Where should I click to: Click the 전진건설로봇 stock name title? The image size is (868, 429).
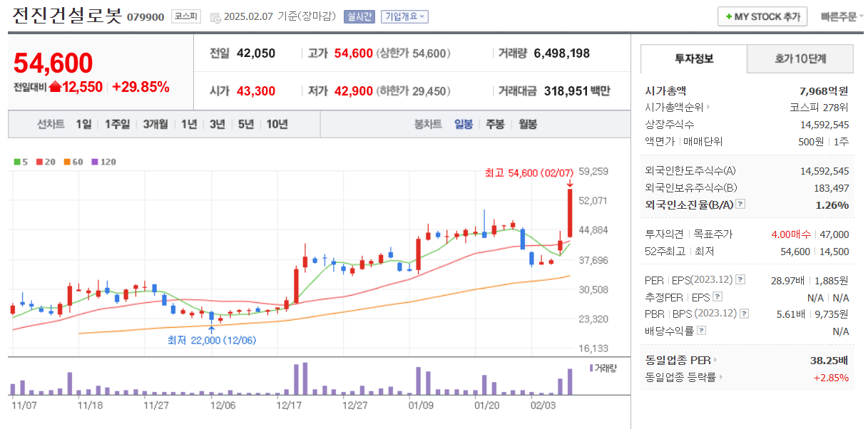(x=66, y=16)
